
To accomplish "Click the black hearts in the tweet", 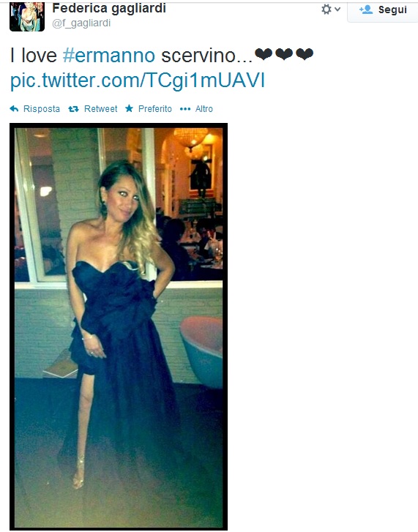I will point(284,54).
